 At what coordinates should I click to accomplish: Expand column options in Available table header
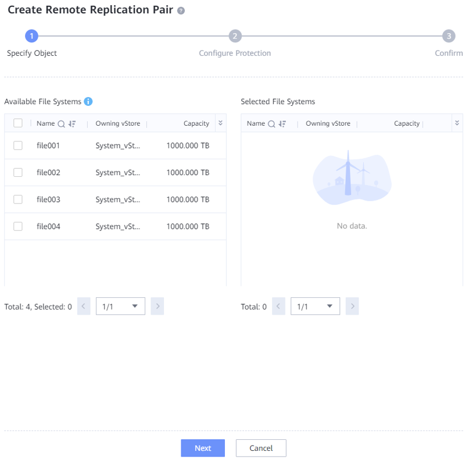click(x=220, y=123)
